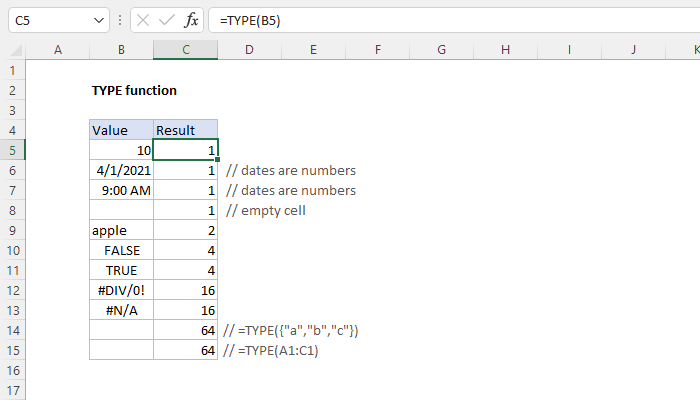Click the result 64 in row 15
Image resolution: width=700 pixels, height=400 pixels.
[x=186, y=350]
